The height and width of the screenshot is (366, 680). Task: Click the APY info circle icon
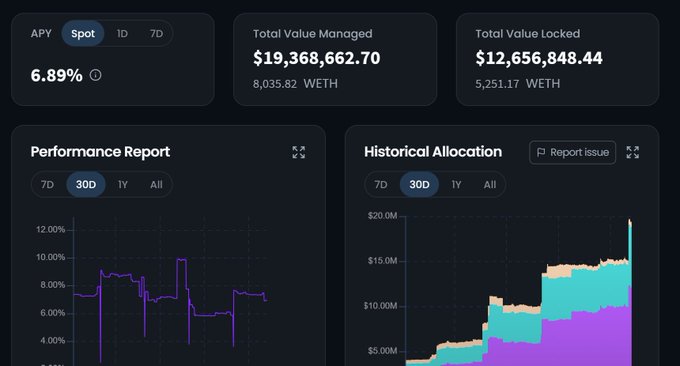[95, 75]
